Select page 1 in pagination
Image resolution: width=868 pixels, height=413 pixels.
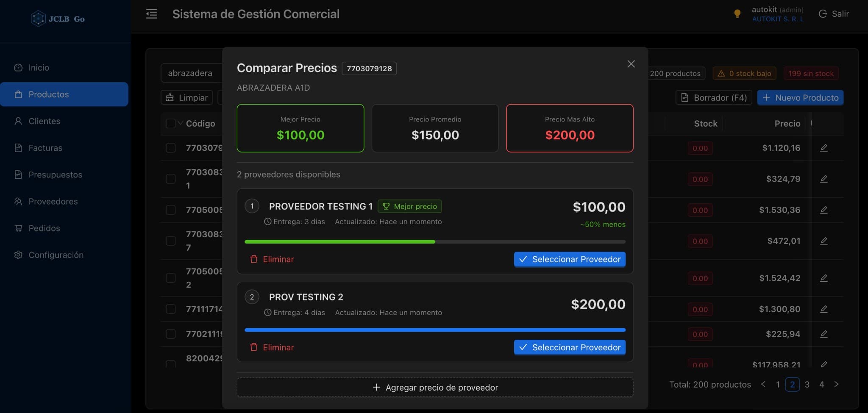click(778, 384)
